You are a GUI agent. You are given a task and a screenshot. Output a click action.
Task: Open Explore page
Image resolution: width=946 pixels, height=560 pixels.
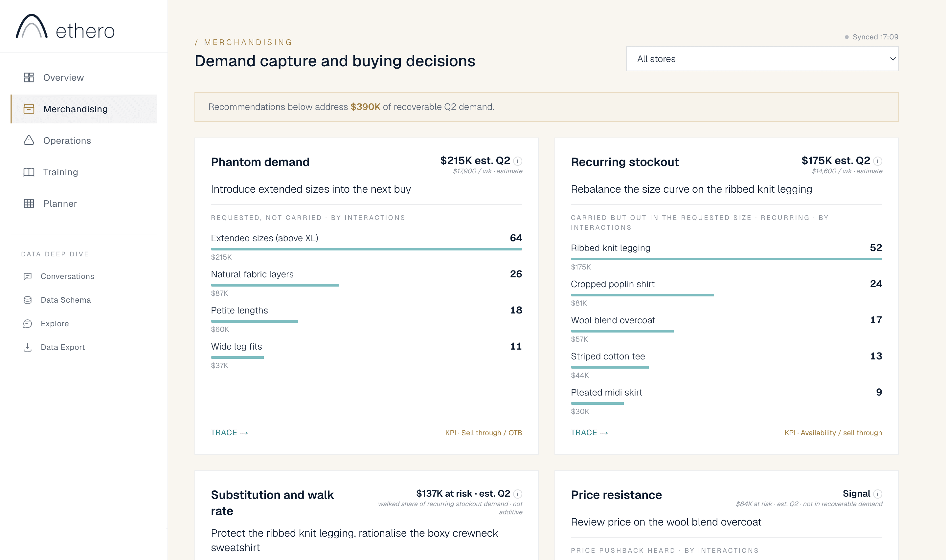pos(84,323)
